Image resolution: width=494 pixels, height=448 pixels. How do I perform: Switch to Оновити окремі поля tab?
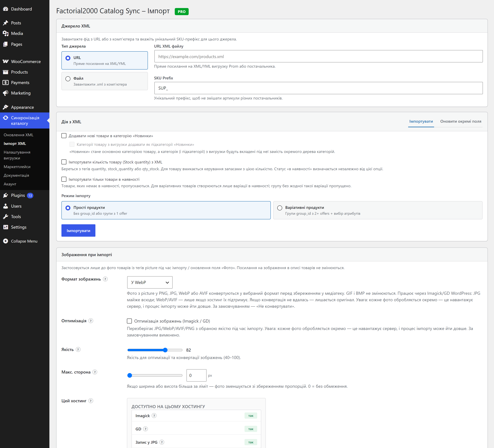pyautogui.click(x=461, y=121)
